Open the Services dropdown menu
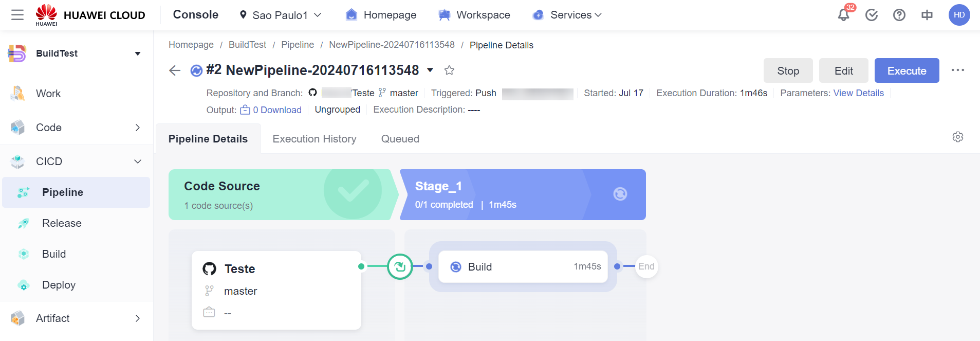980x341 pixels. [x=567, y=15]
